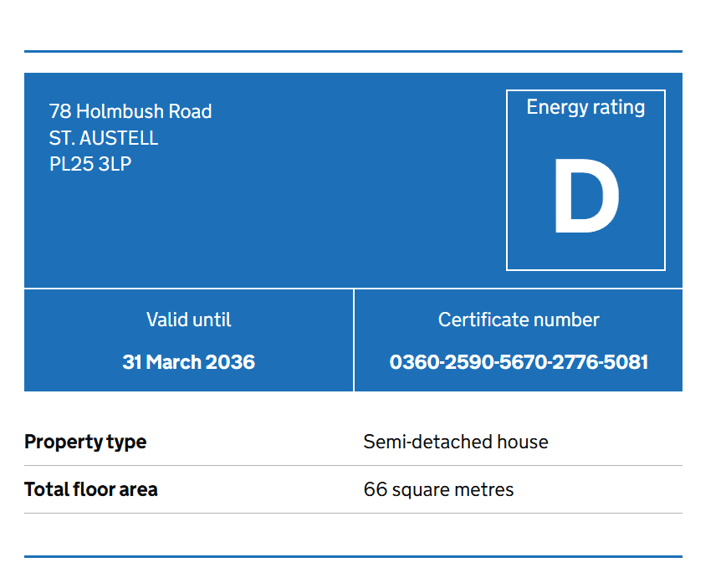Select the Semi-detached house value
Viewport: 726px width, 588px height.
pos(456,442)
